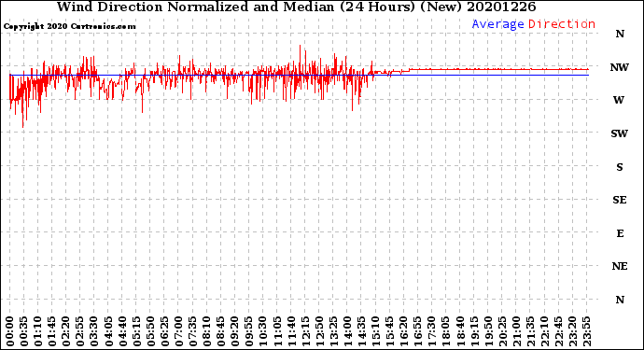
Task: Select the NW axis label
Action: tap(620, 67)
